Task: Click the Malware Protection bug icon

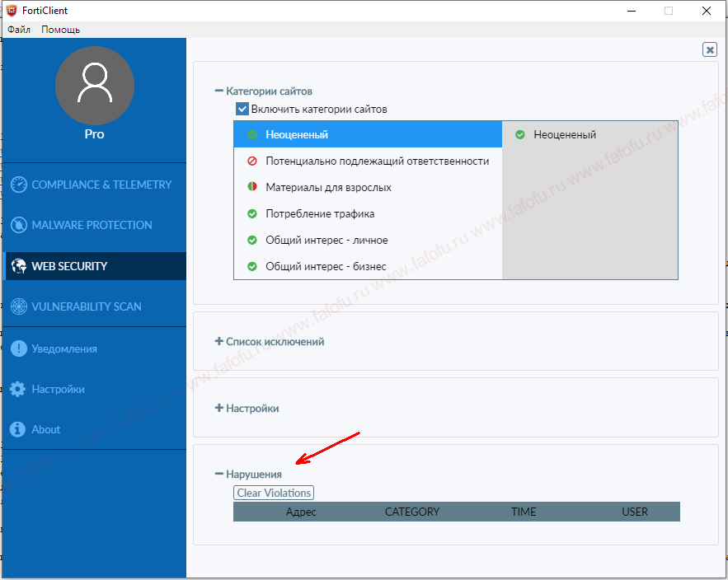Action: click(x=19, y=225)
